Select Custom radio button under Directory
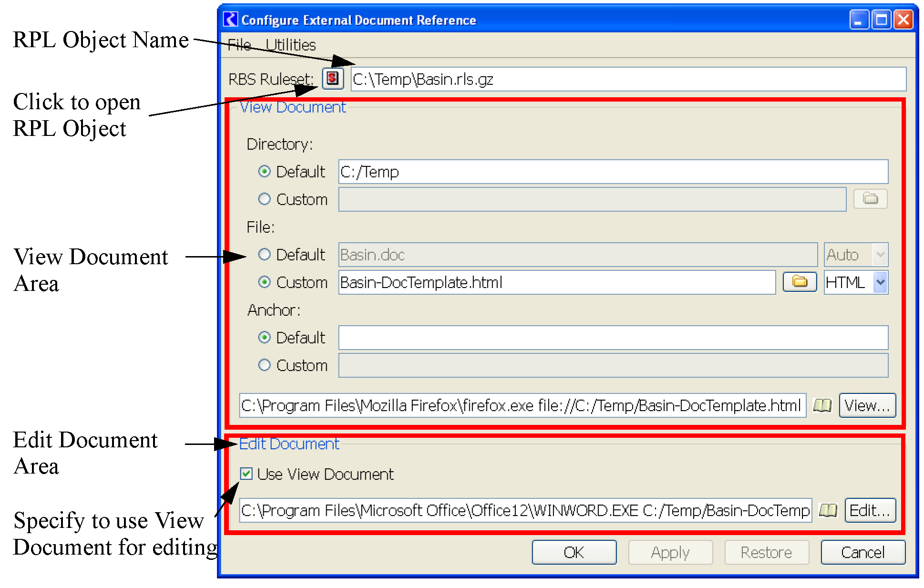924x588 pixels. [264, 199]
